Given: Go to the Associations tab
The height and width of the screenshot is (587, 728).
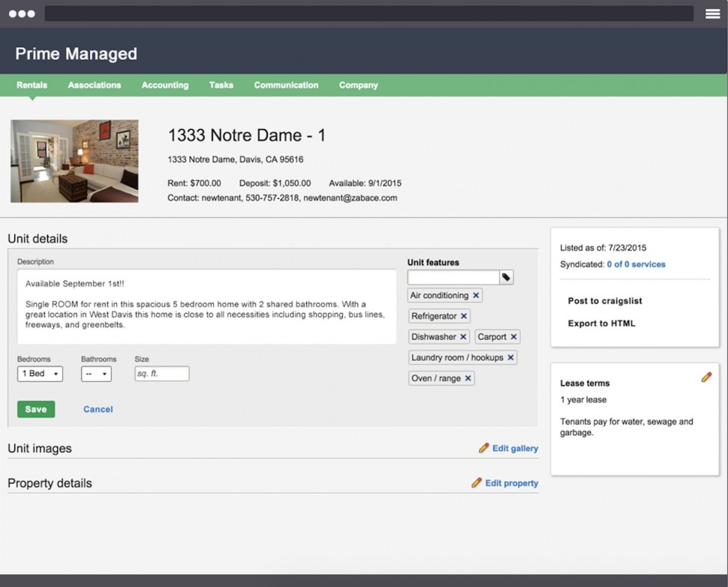Looking at the screenshot, I should coord(95,86).
